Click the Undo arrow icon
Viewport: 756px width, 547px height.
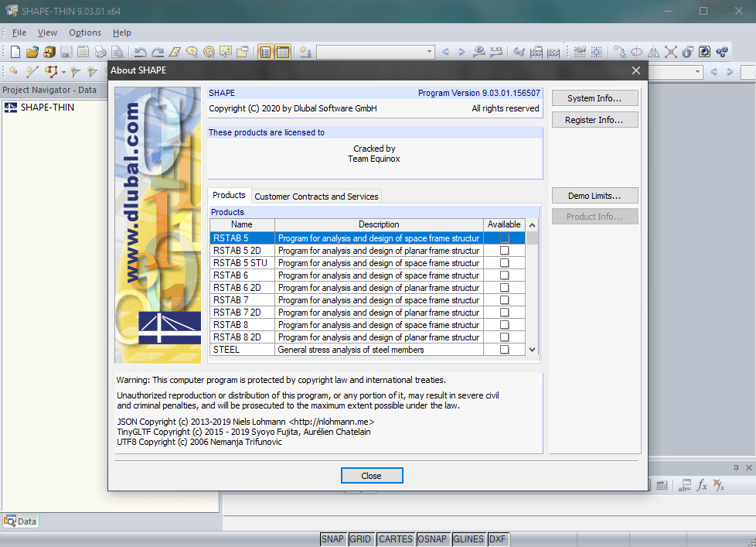(141, 52)
